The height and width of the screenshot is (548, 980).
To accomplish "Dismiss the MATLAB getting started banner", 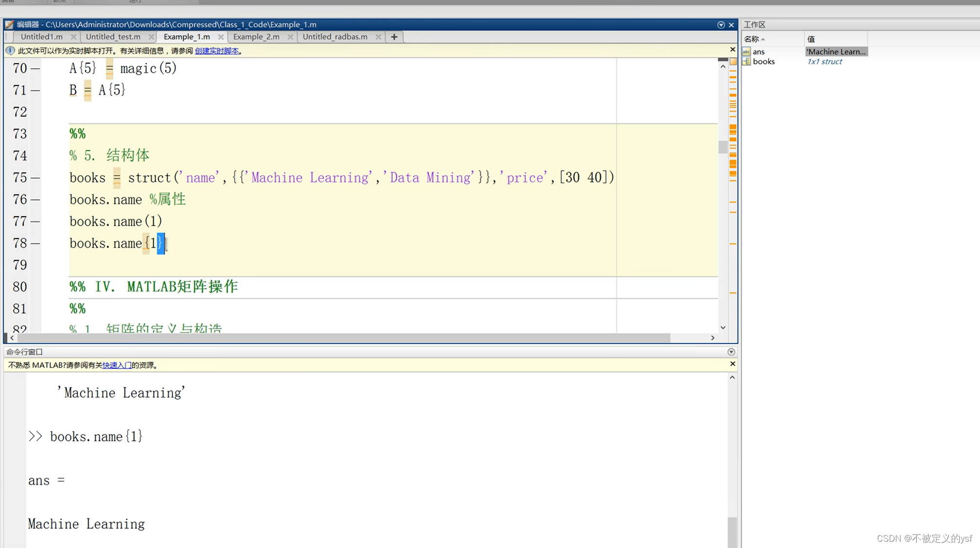I will click(733, 364).
